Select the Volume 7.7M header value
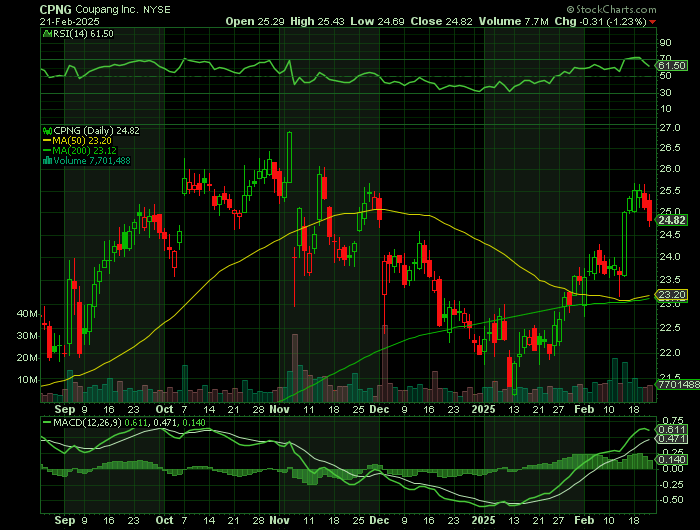The height and width of the screenshot is (530, 700). (x=514, y=21)
